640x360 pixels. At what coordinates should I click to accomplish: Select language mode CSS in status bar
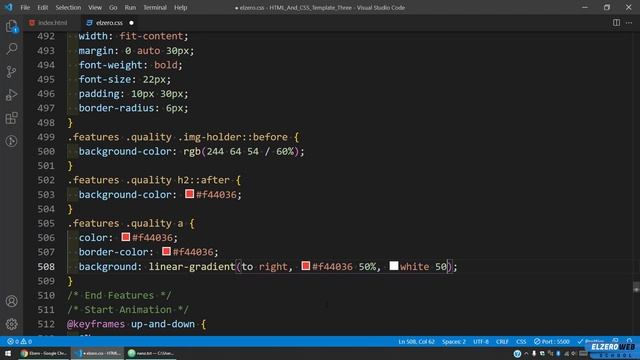coord(521,341)
